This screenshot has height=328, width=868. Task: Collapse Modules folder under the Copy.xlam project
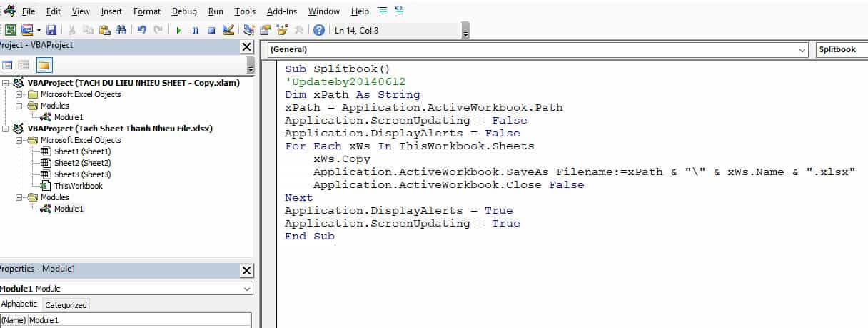click(19, 106)
